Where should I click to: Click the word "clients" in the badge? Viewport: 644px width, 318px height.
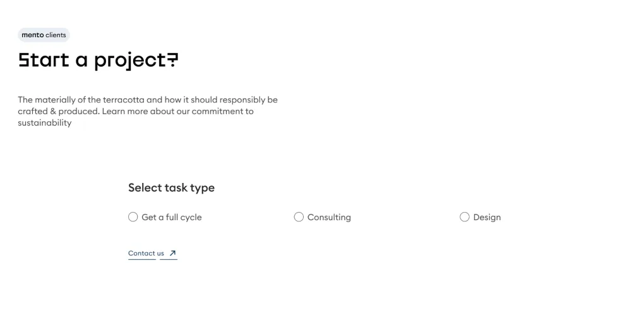pyautogui.click(x=56, y=35)
